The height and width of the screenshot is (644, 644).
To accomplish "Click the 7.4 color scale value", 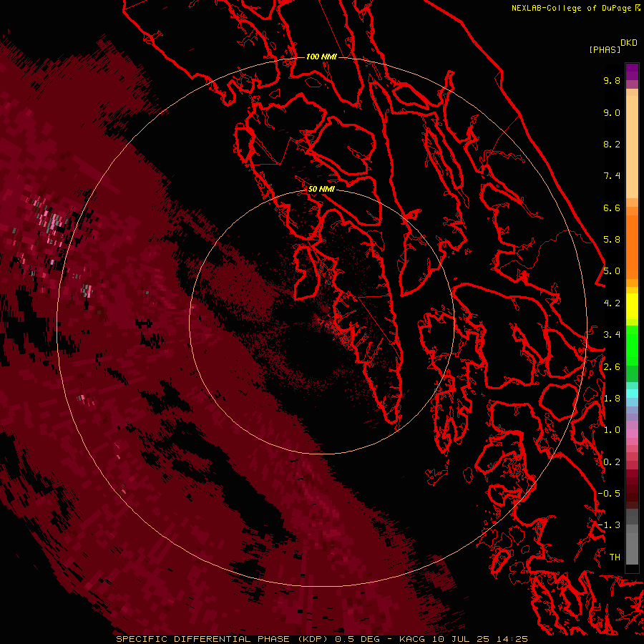I will pos(612,176).
